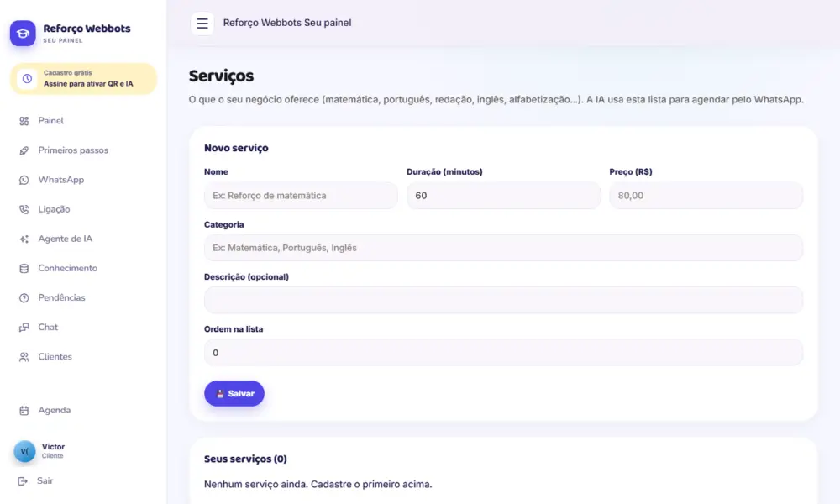Click the Chat bubbles icon
The width and height of the screenshot is (840, 504).
tap(24, 328)
